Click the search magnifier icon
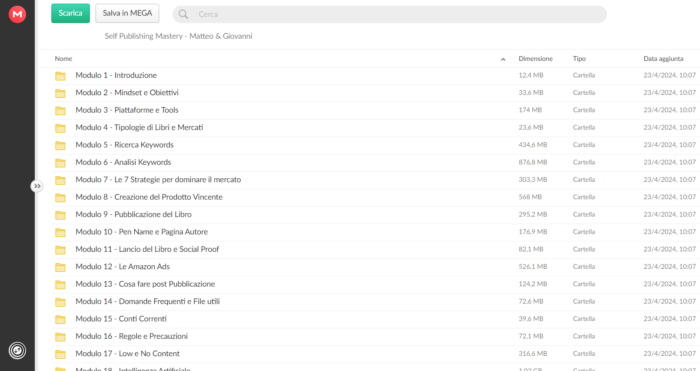This screenshot has height=371, width=700. click(183, 14)
